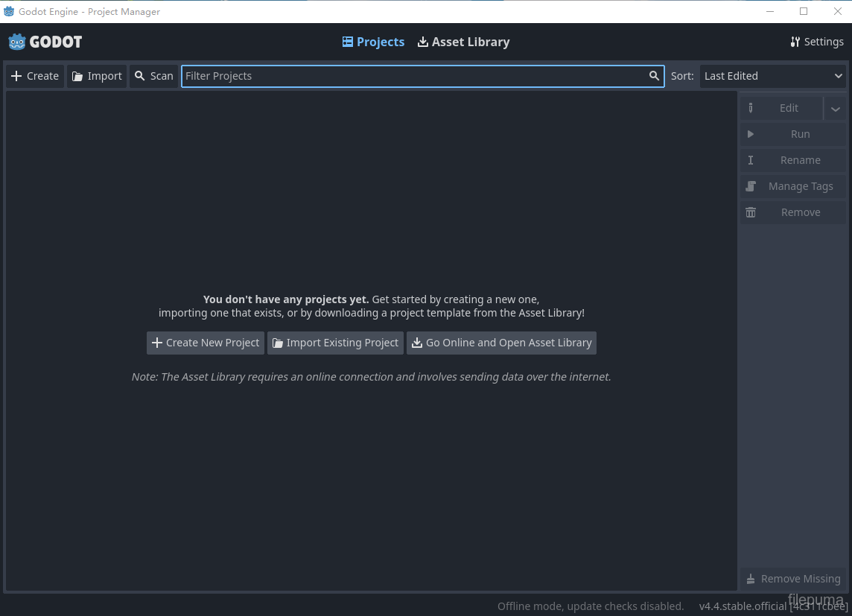Click the Create New Project button
The width and height of the screenshot is (852, 616).
(205, 343)
